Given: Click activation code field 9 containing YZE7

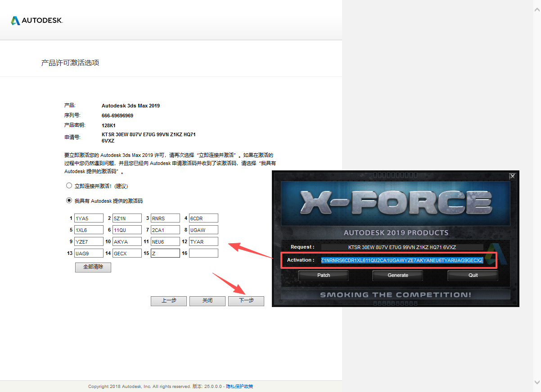Looking at the screenshot, I should (x=89, y=241).
